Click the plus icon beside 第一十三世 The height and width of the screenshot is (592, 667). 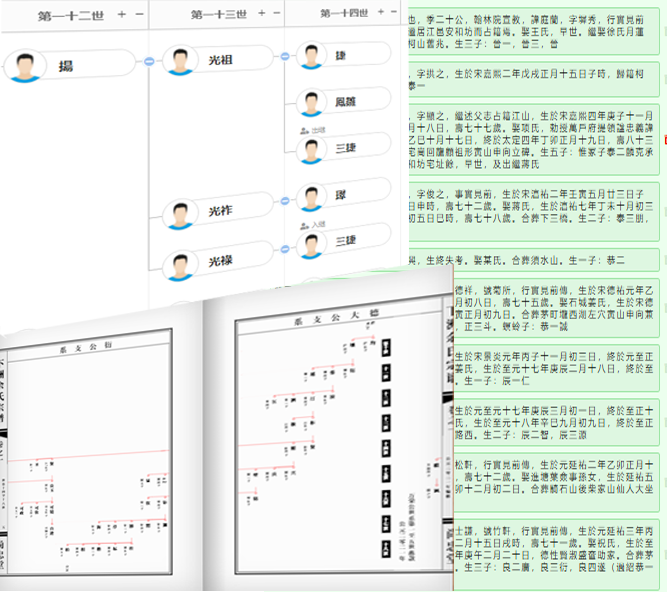point(261,14)
